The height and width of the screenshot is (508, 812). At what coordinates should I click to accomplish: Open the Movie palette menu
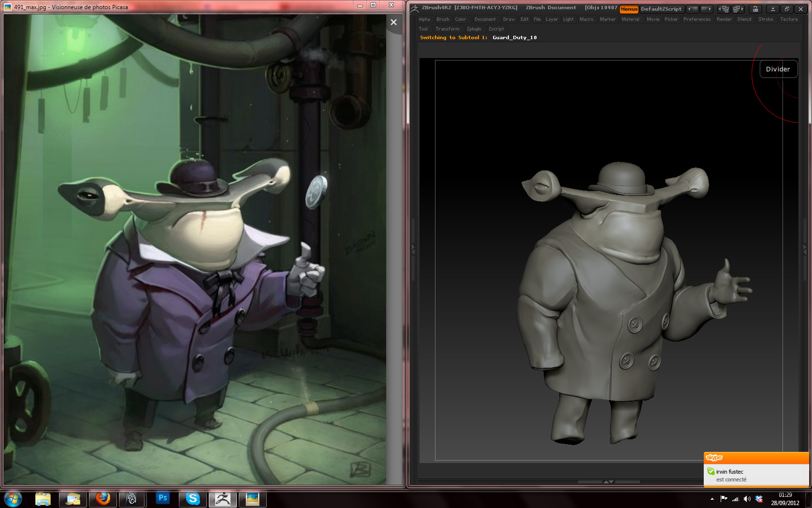point(653,19)
